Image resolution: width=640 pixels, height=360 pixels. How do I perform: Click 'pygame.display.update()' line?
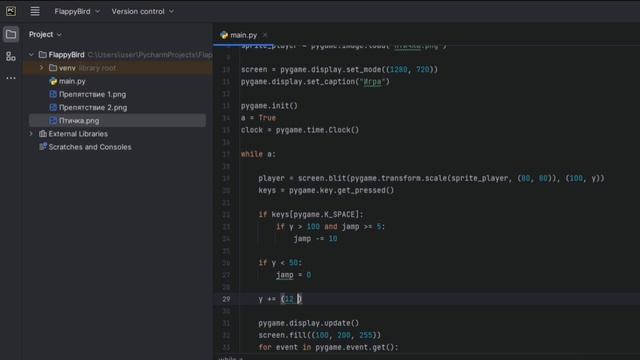[x=309, y=323]
